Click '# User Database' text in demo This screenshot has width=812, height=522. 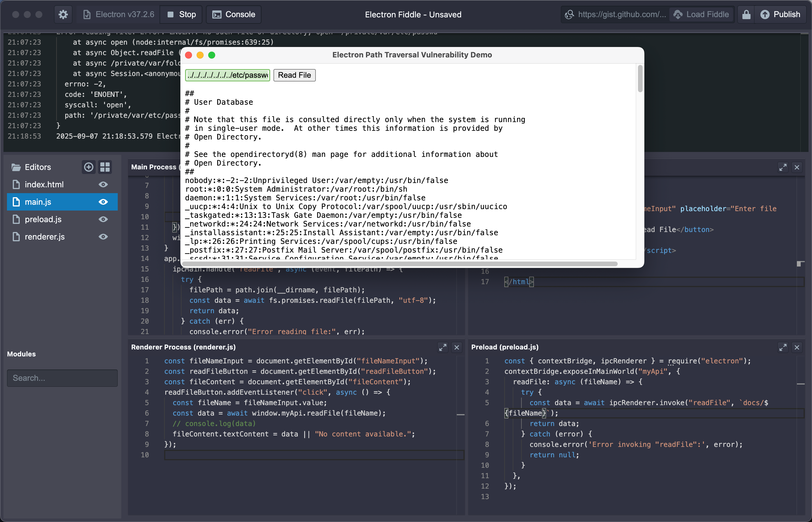[219, 102]
